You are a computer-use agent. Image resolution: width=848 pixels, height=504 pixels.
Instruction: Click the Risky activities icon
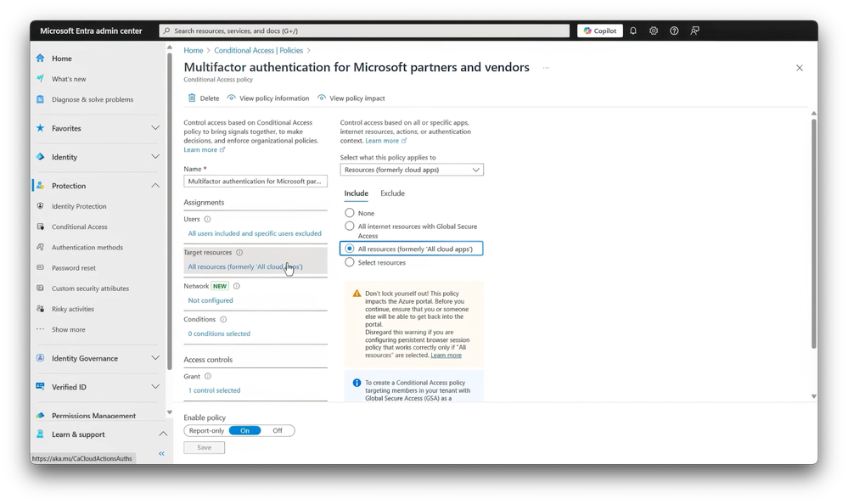(x=40, y=309)
